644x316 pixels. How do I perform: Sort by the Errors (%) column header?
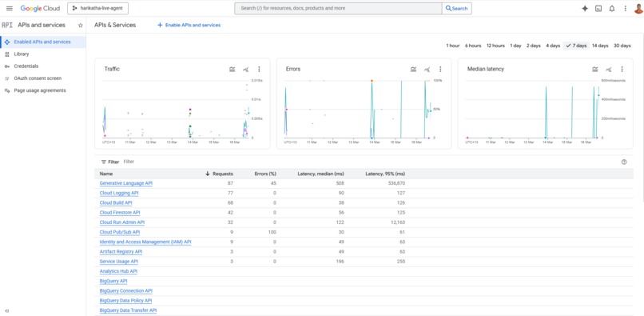point(265,174)
